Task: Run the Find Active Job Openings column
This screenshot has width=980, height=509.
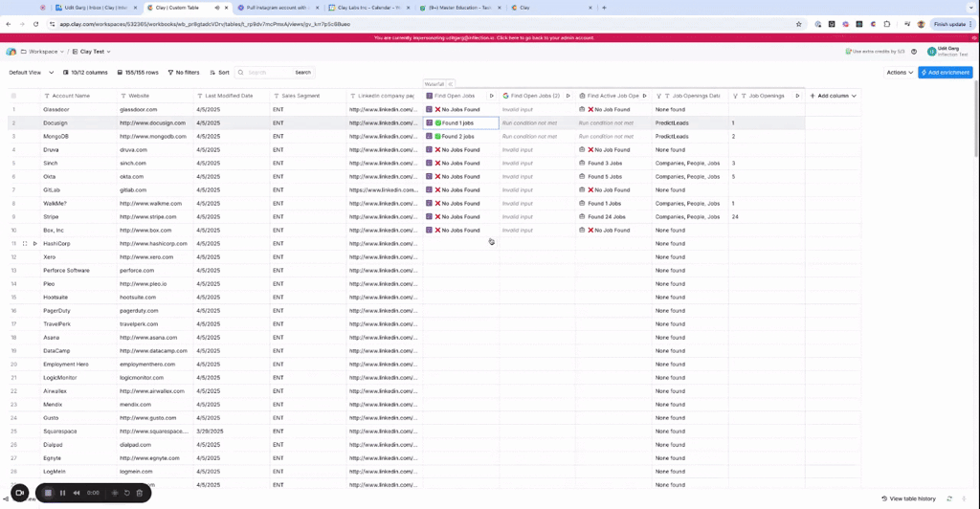Action: tap(646, 96)
